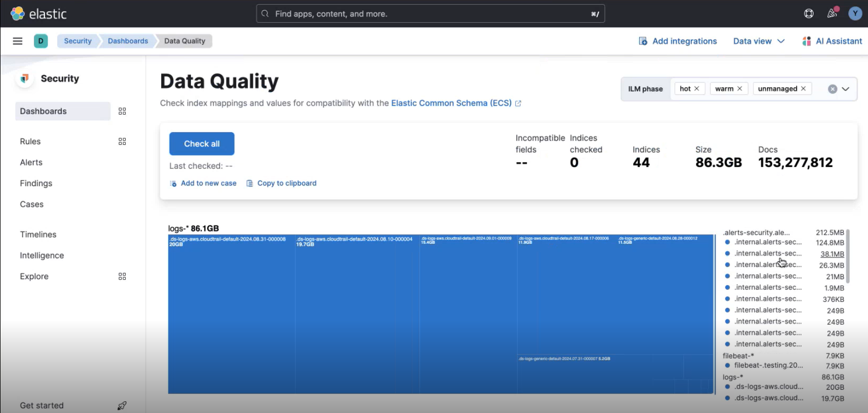
Task: Click the Docs count 153,277,812
Action: [795, 162]
